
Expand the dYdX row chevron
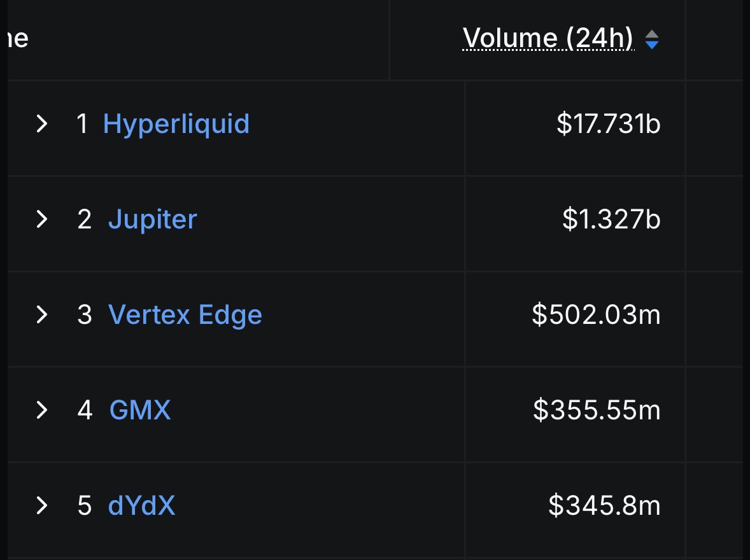[x=42, y=505]
